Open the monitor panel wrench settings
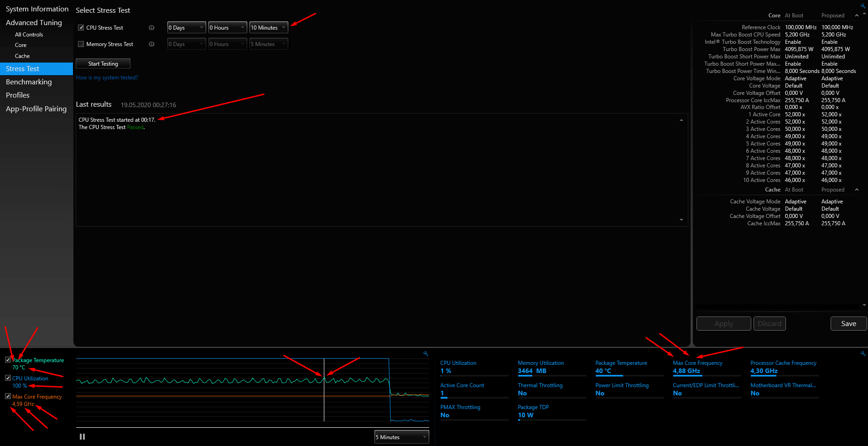The width and height of the screenshot is (868, 446). coord(863,353)
